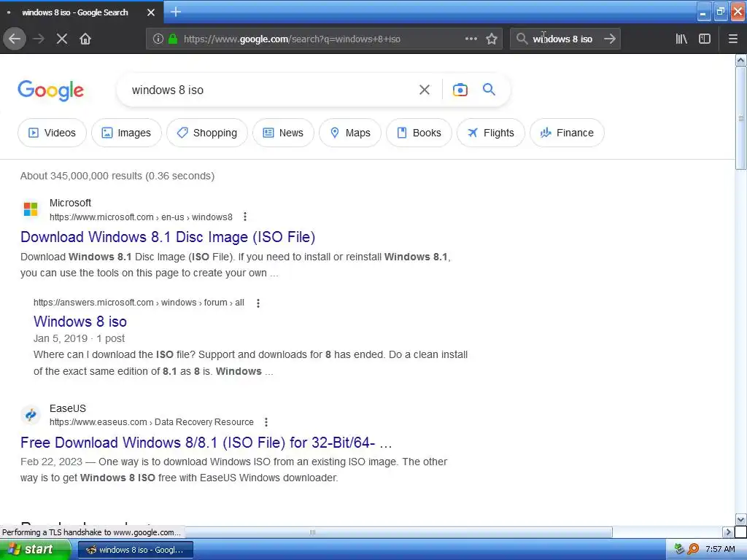The height and width of the screenshot is (560, 747).
Task: Go back to the previous page
Action: tap(15, 39)
